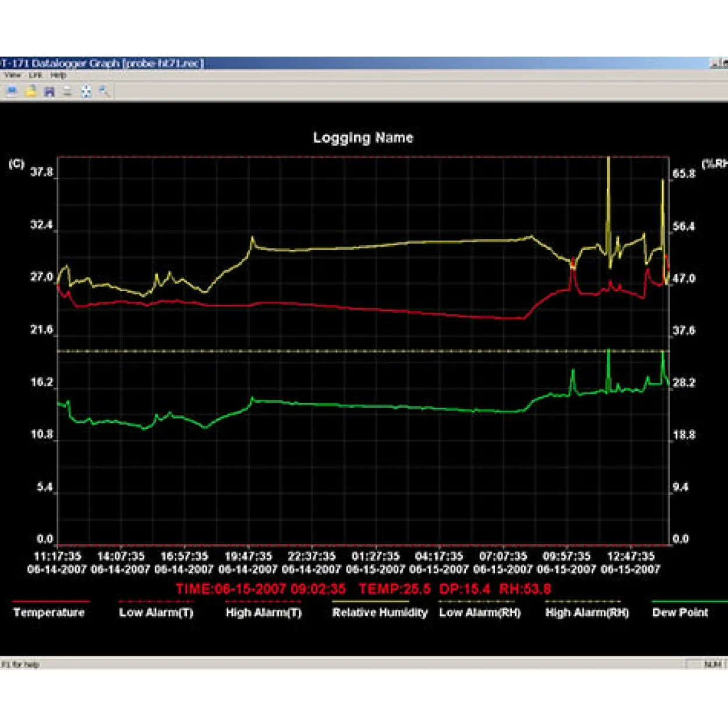728x728 pixels.
Task: Click the (%RH unit label
Action: (x=715, y=164)
